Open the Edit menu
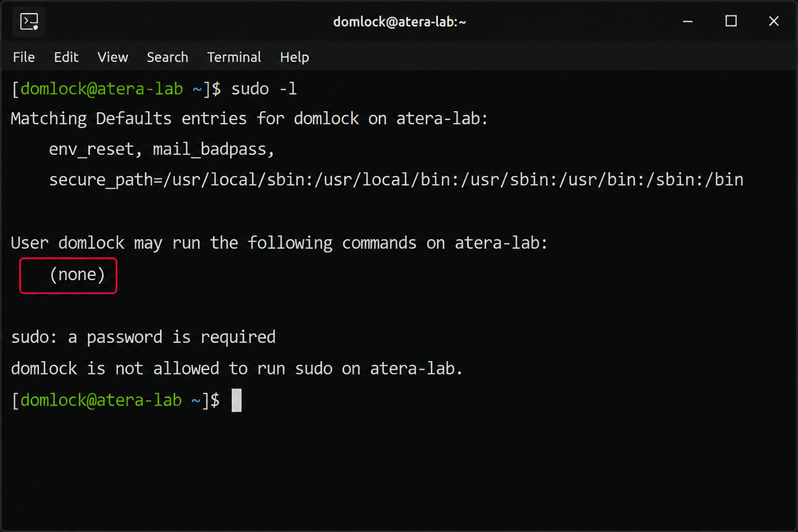Screen dimensions: 798x532 click(66, 57)
